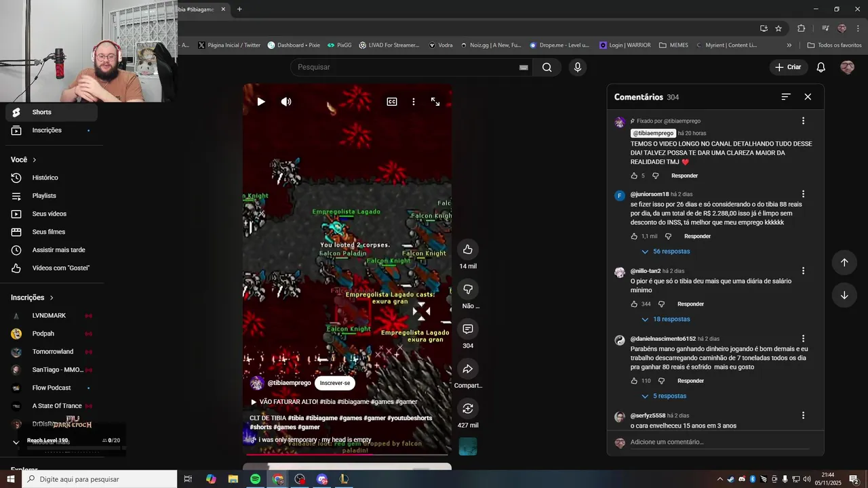Viewport: 868px width, 488px height.
Task: Expand the short to fullscreen
Action: 435,102
